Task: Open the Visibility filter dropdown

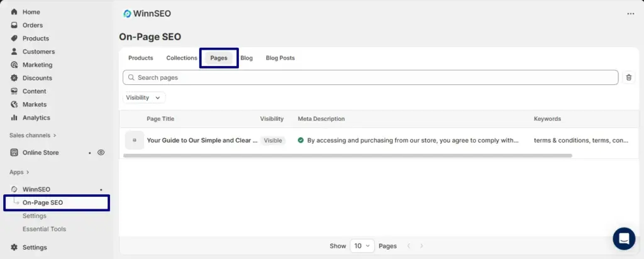Action: tap(144, 97)
